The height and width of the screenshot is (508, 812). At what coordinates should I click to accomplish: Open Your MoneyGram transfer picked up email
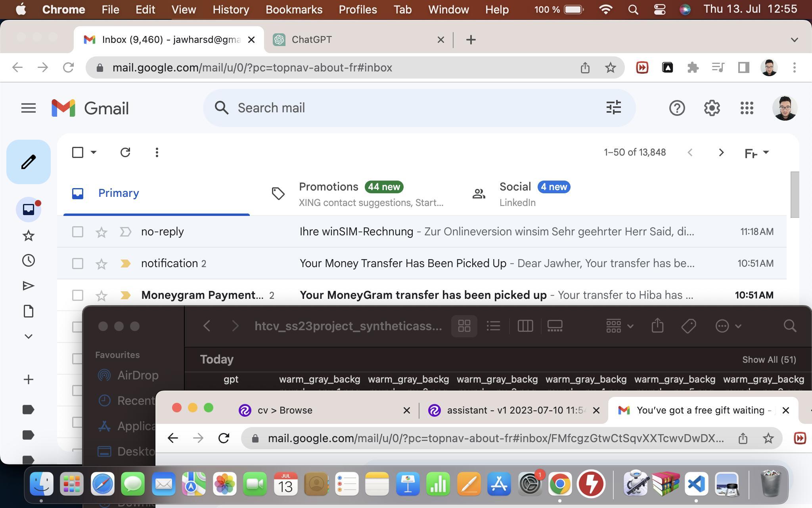[x=422, y=295]
